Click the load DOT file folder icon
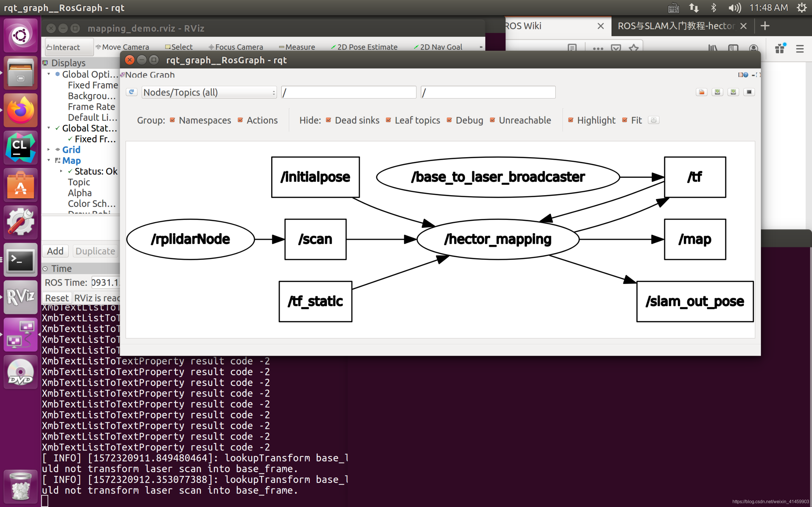The height and width of the screenshot is (507, 812). [701, 92]
